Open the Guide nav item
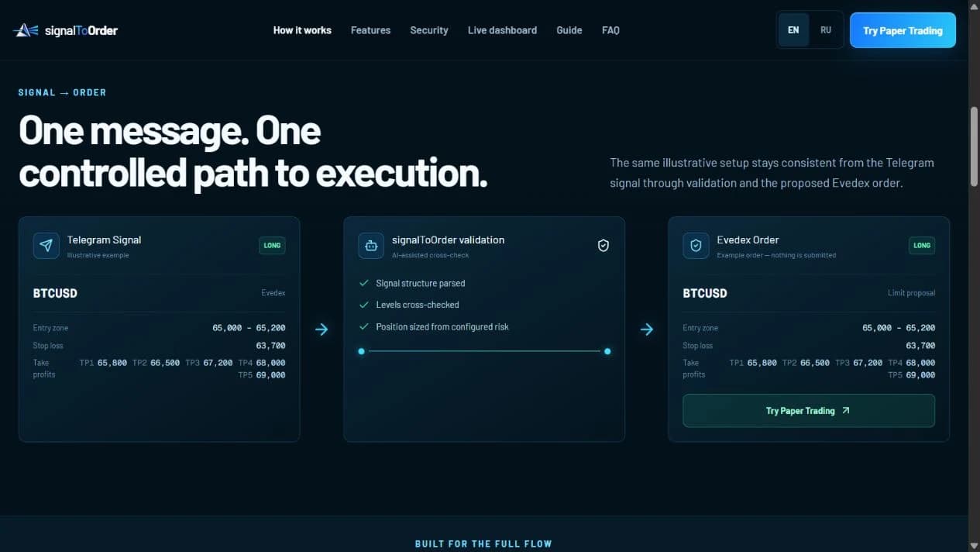 point(569,30)
